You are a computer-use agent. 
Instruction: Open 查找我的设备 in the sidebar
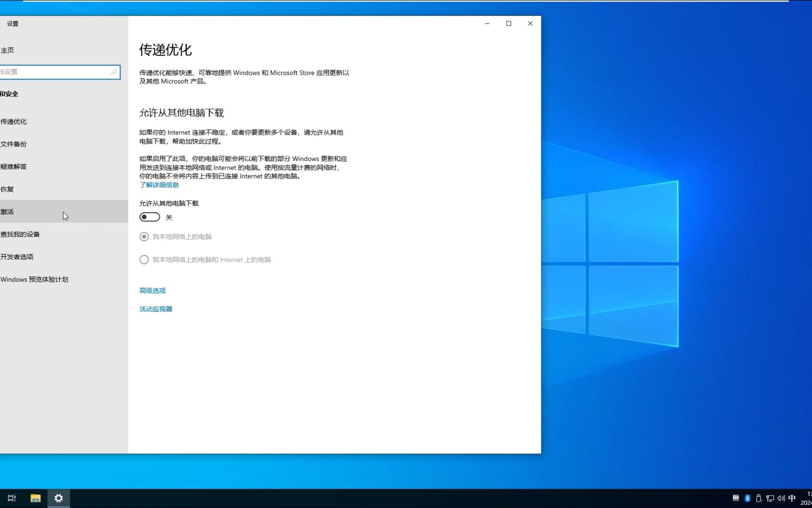click(64, 234)
